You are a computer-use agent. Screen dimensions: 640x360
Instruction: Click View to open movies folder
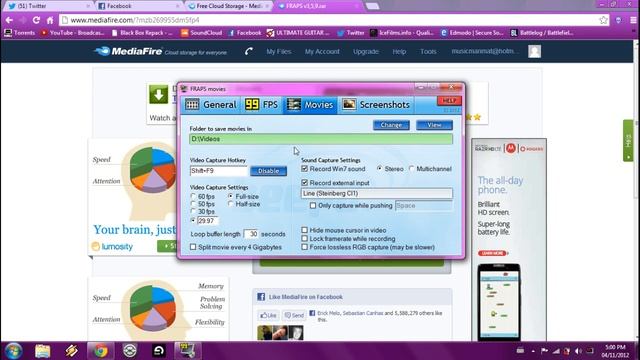click(x=434, y=125)
